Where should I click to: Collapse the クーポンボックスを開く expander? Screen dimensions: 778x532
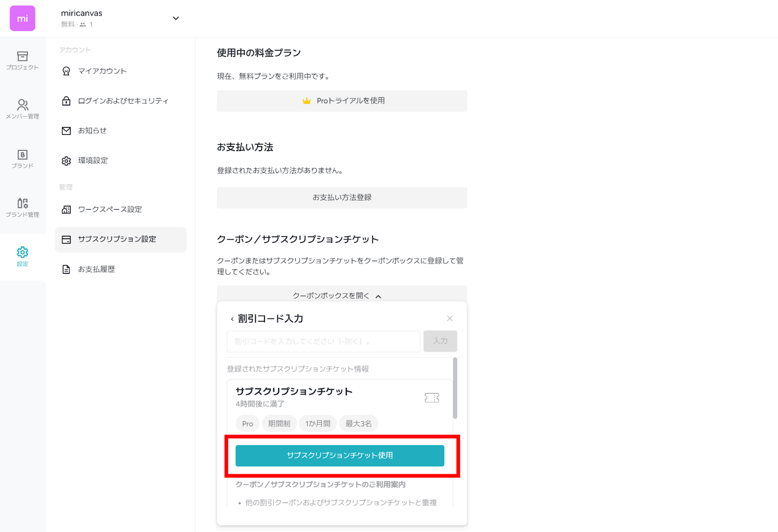(342, 295)
